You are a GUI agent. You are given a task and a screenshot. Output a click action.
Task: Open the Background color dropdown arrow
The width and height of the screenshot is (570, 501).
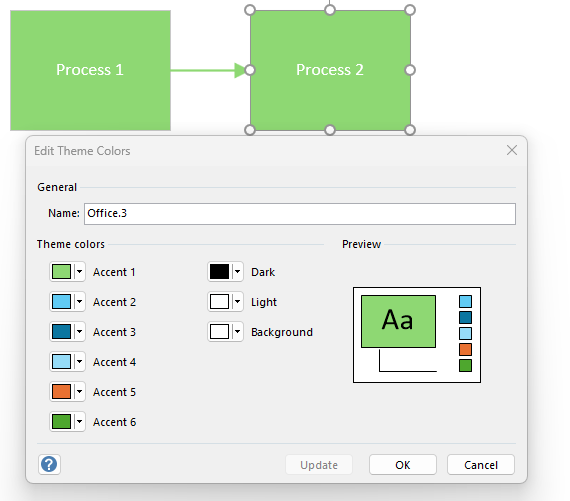click(238, 332)
